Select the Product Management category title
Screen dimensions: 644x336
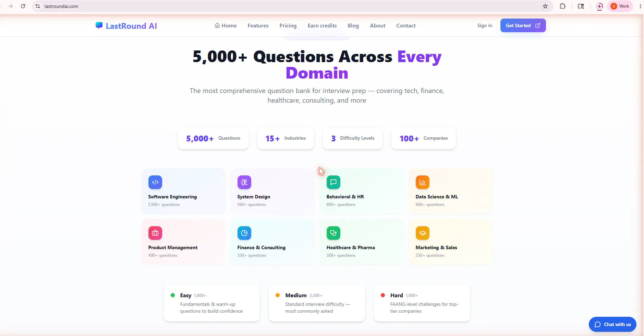pyautogui.click(x=173, y=247)
